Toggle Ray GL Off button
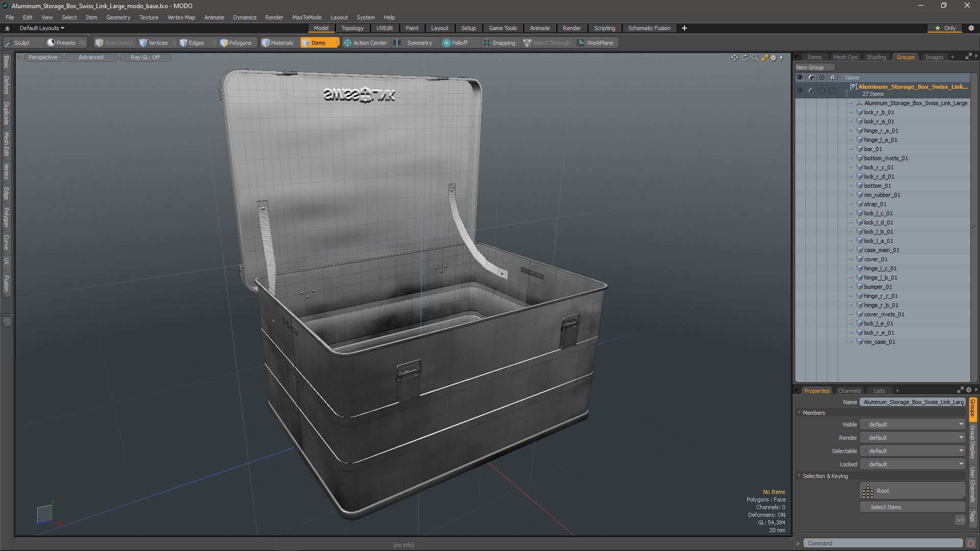The image size is (980, 551). click(145, 57)
